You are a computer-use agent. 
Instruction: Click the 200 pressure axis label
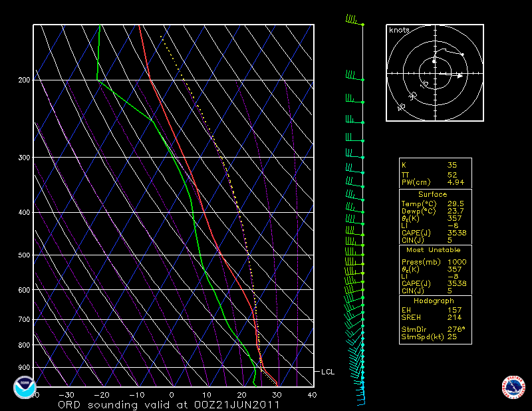point(24,80)
